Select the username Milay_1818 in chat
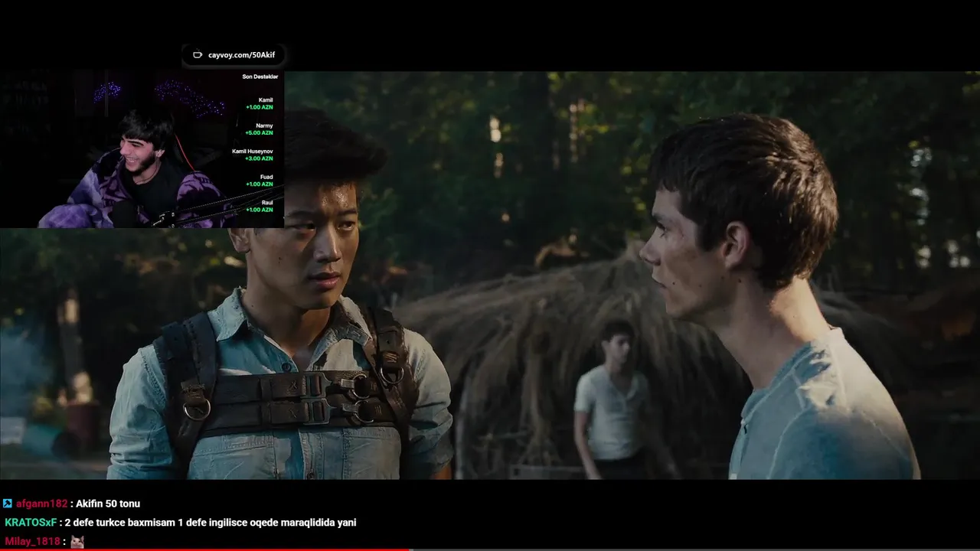This screenshot has height=551, width=980. click(x=32, y=541)
